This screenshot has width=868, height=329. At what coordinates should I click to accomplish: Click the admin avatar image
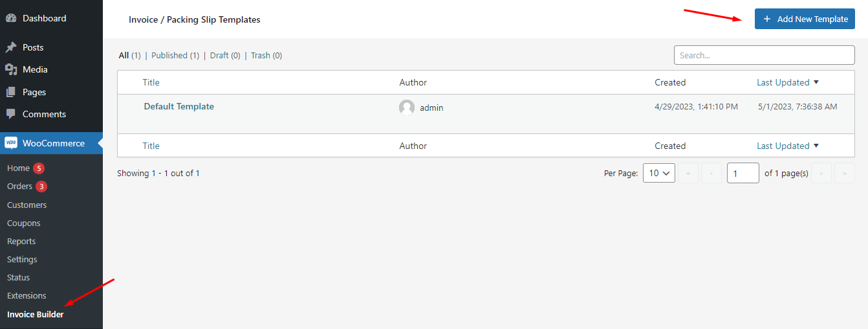coord(407,108)
